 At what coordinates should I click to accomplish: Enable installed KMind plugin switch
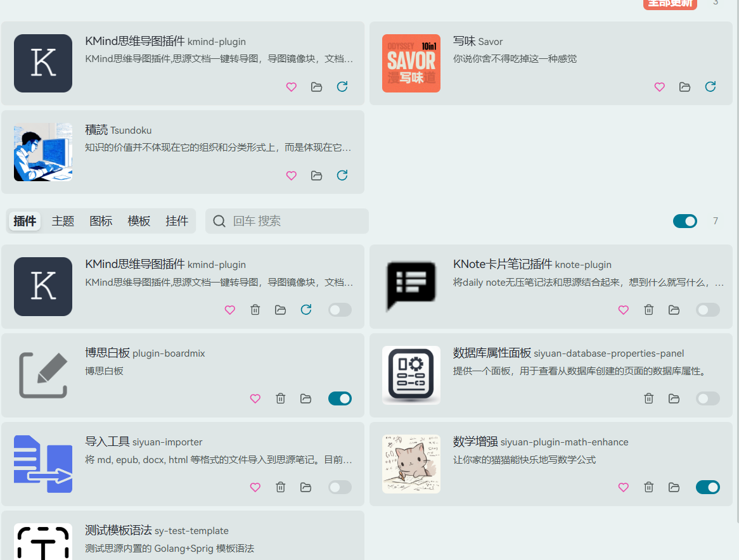(x=340, y=310)
